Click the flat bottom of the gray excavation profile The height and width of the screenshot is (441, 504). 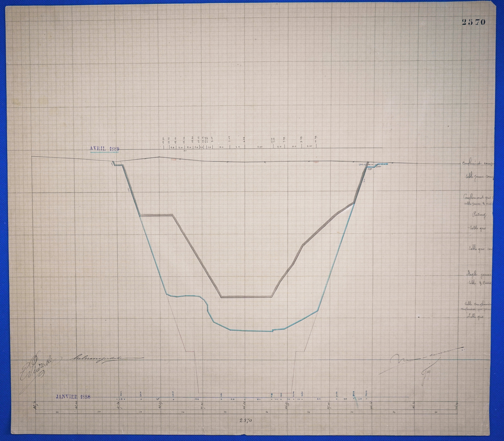(x=246, y=297)
